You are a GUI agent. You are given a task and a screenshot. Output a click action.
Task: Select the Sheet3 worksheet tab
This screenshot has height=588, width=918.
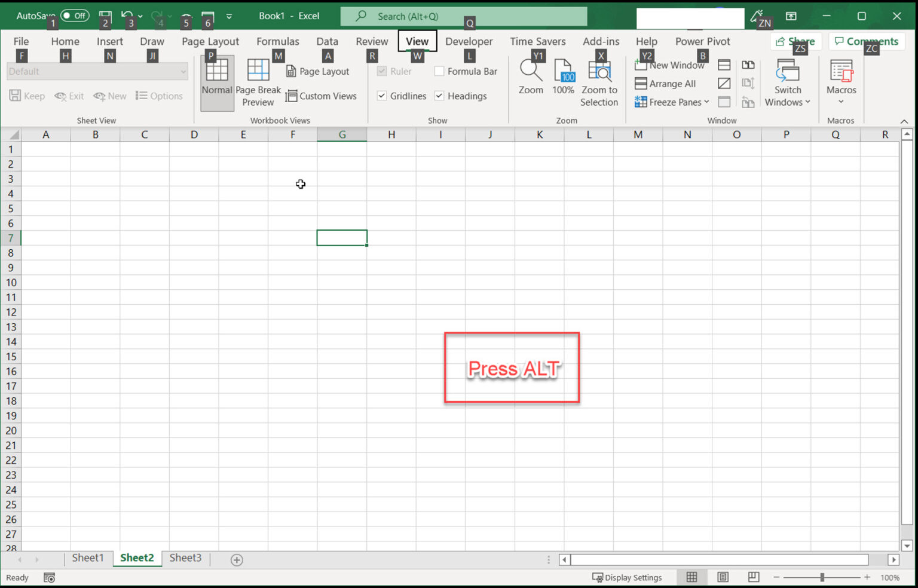(x=185, y=558)
